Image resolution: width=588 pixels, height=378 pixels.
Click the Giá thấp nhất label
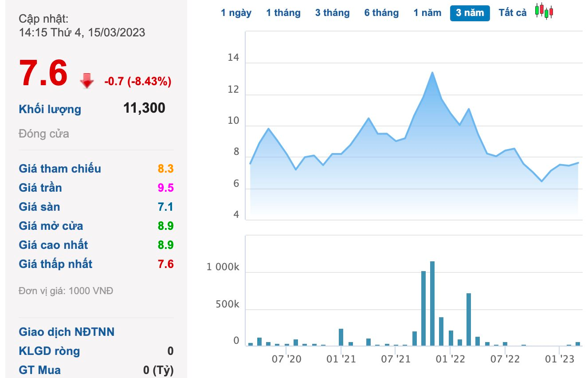click(x=55, y=264)
